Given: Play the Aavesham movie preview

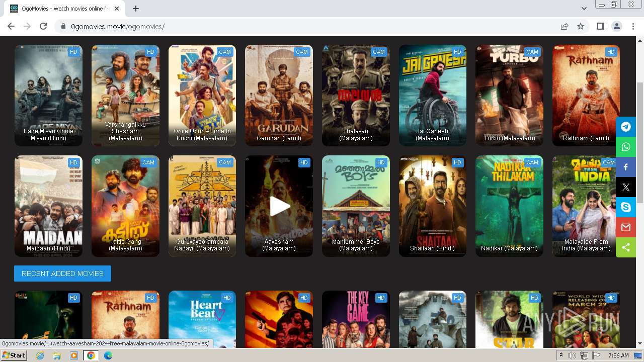Looking at the screenshot, I should [x=279, y=206].
